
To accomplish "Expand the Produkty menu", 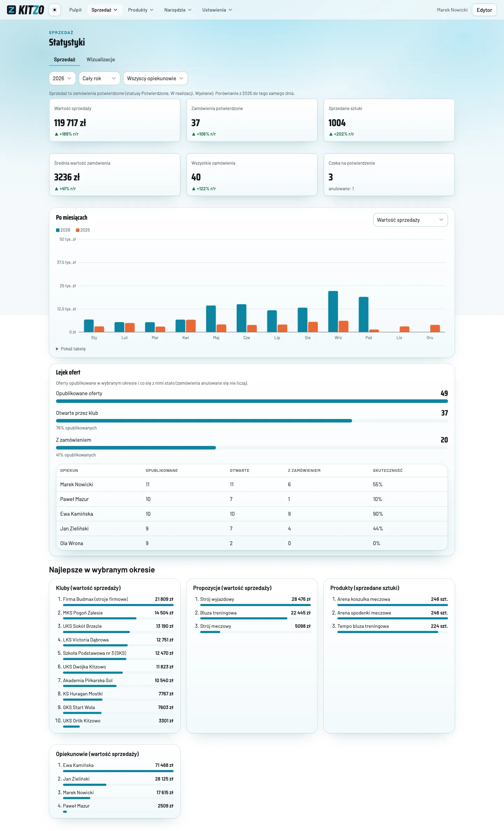I will [x=141, y=10].
